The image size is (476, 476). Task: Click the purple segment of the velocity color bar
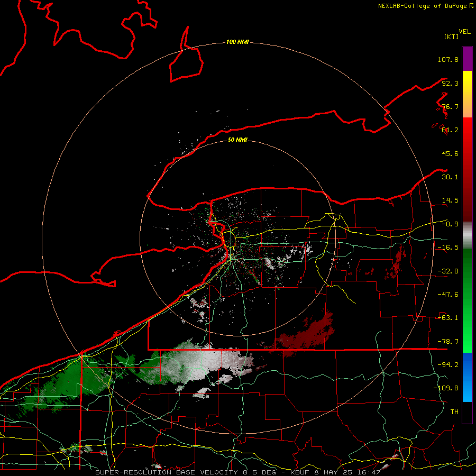[467, 59]
